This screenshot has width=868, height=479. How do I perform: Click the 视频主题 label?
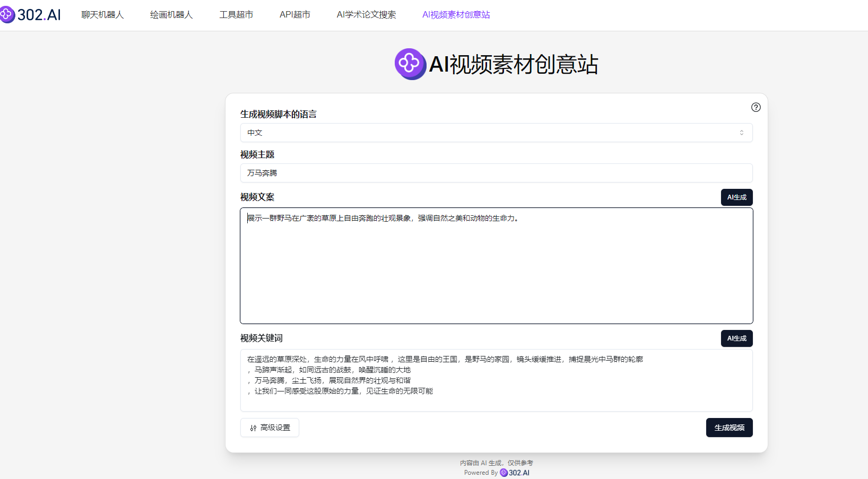[257, 154]
